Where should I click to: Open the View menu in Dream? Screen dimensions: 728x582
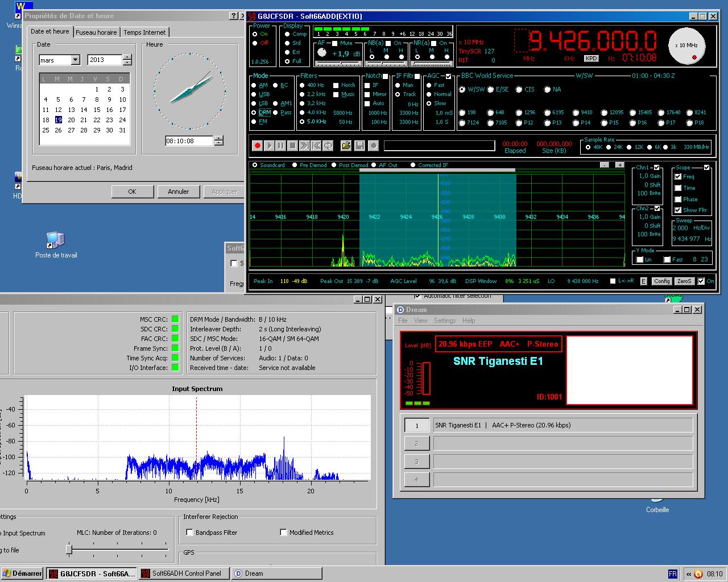(421, 321)
